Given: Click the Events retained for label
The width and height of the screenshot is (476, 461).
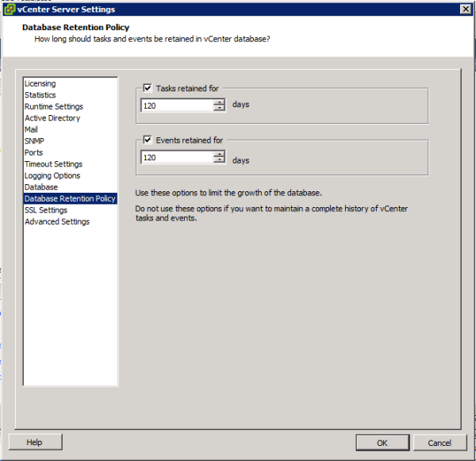Looking at the screenshot, I should pos(190,140).
